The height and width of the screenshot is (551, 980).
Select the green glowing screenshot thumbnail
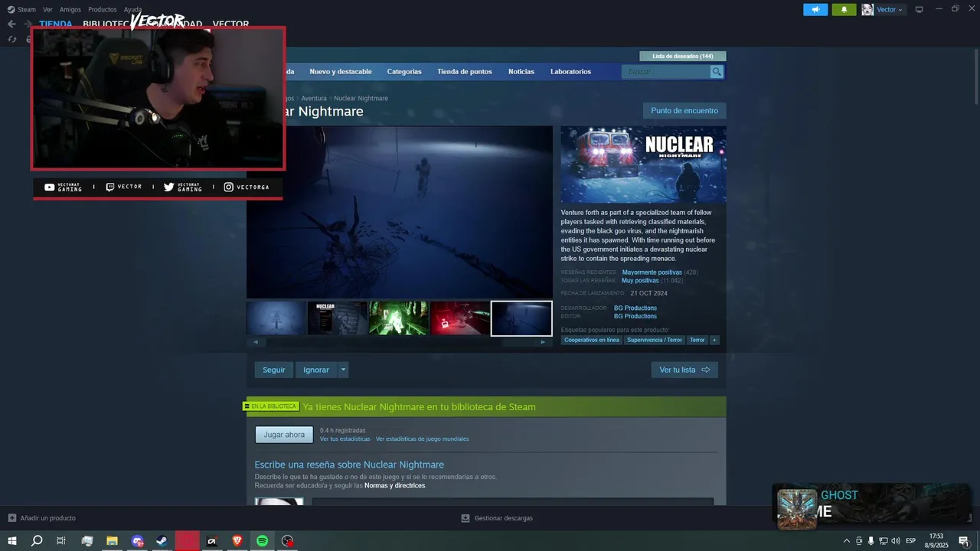tap(399, 318)
